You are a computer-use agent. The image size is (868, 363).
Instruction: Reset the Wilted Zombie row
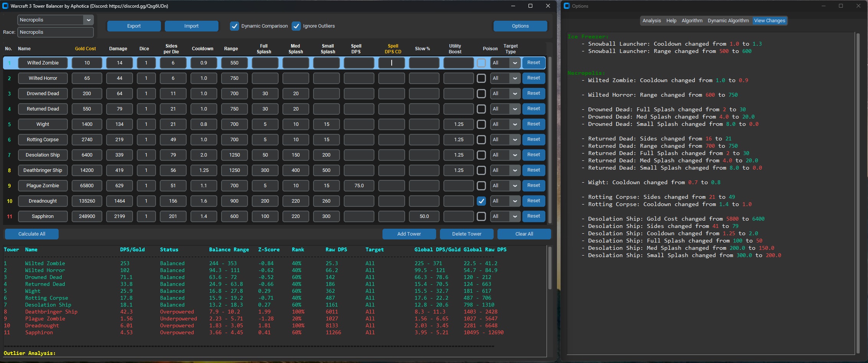pyautogui.click(x=533, y=63)
